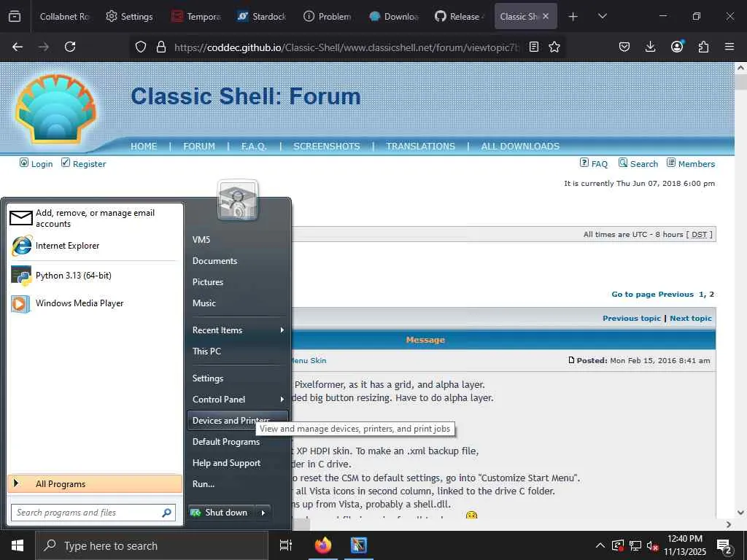Image resolution: width=747 pixels, height=560 pixels.
Task: Click the Login link
Action: point(42,164)
